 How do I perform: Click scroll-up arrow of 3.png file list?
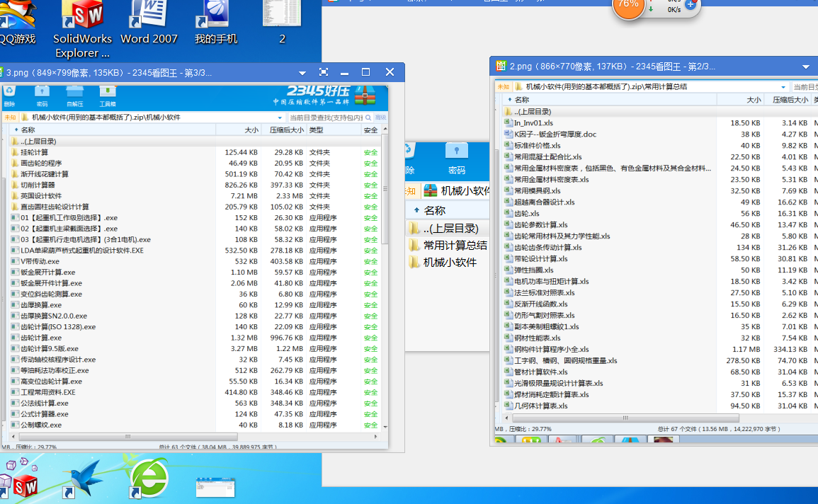coord(385,129)
